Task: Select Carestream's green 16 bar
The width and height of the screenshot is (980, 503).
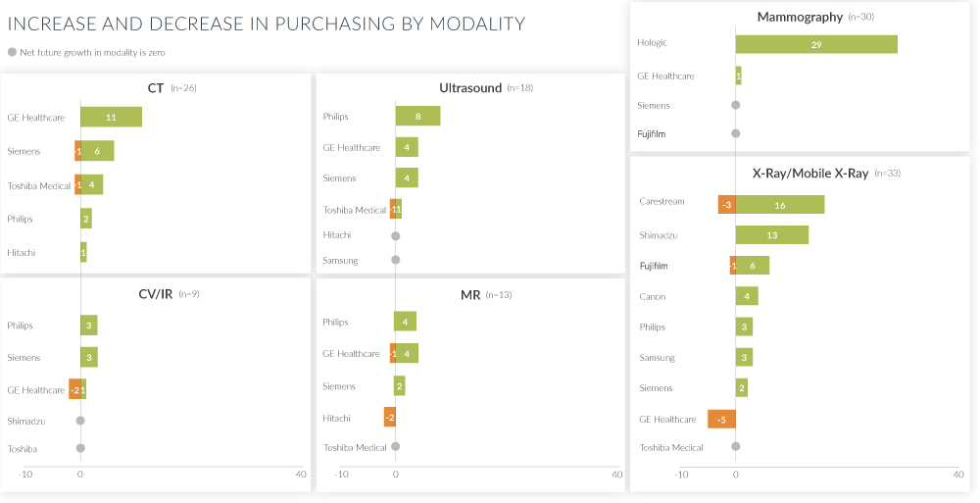Action: [780, 204]
